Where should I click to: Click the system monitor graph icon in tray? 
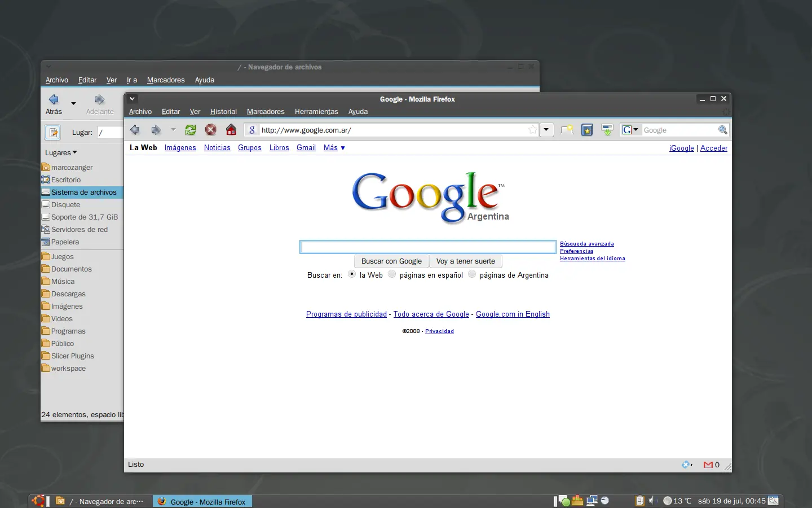(x=577, y=500)
